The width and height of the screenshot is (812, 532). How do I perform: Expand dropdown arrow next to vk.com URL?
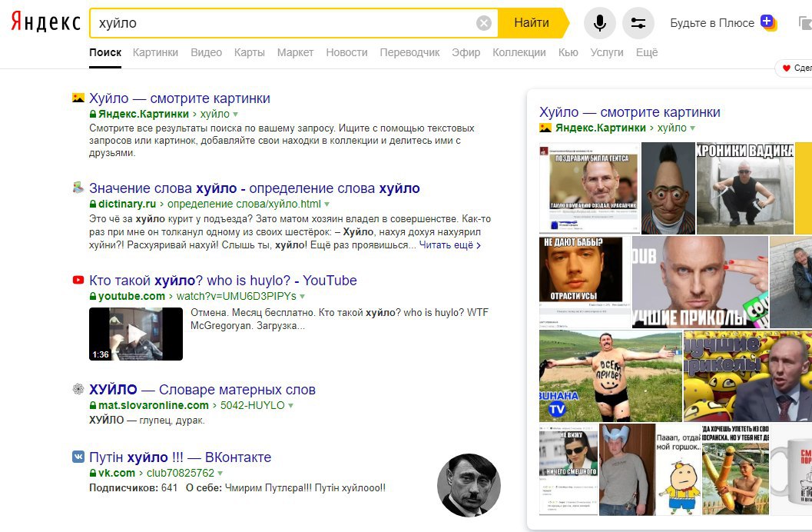pos(220,474)
